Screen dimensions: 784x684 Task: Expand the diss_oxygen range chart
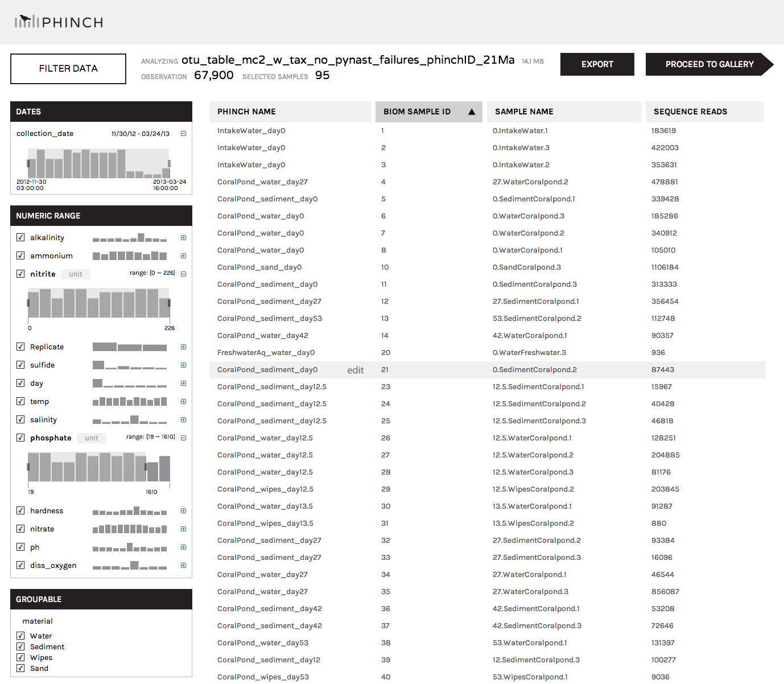(183, 566)
